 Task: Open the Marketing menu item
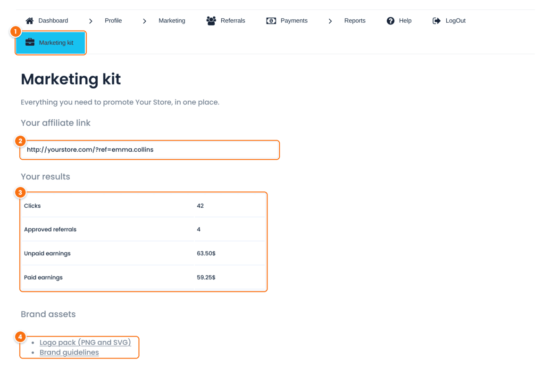pos(172,21)
